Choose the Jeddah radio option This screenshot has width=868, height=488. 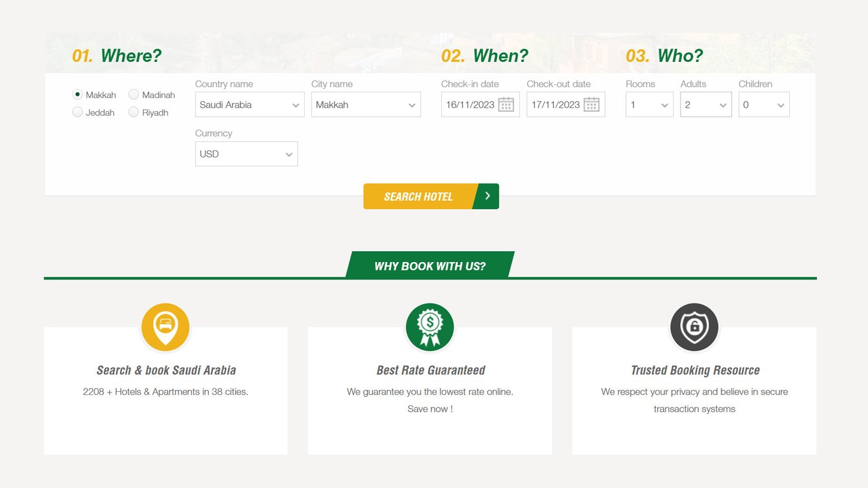pos(77,112)
